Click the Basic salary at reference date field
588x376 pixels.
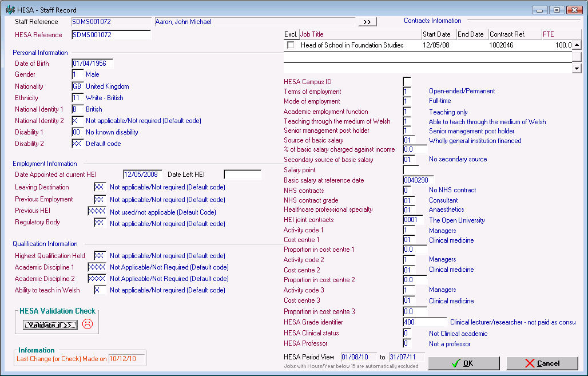(419, 180)
